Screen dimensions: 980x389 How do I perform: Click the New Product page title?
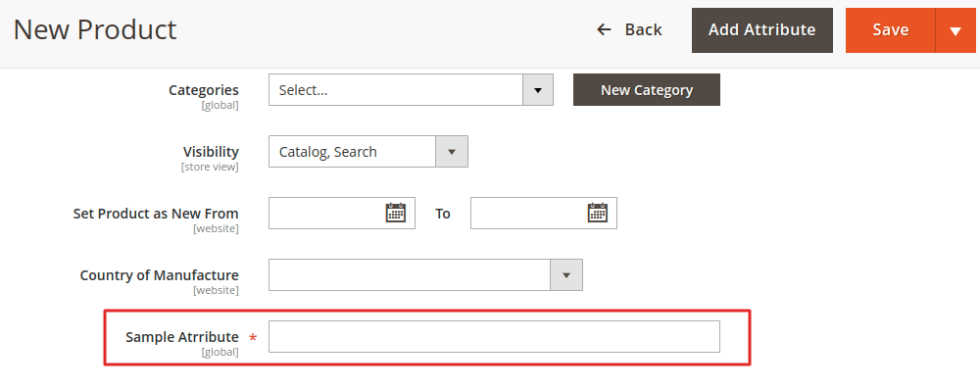pos(95,30)
